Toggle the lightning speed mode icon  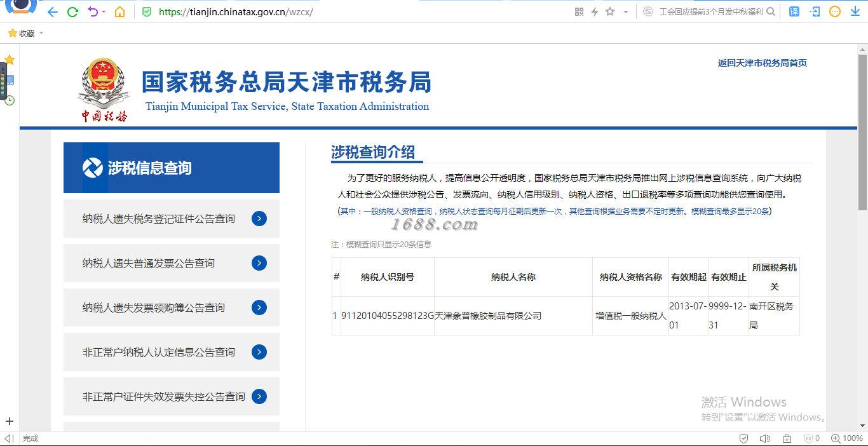tap(595, 11)
